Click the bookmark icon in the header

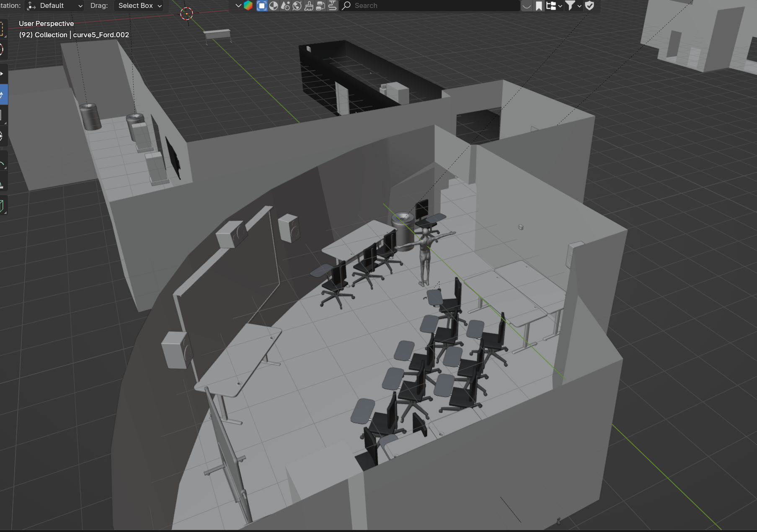click(539, 5)
